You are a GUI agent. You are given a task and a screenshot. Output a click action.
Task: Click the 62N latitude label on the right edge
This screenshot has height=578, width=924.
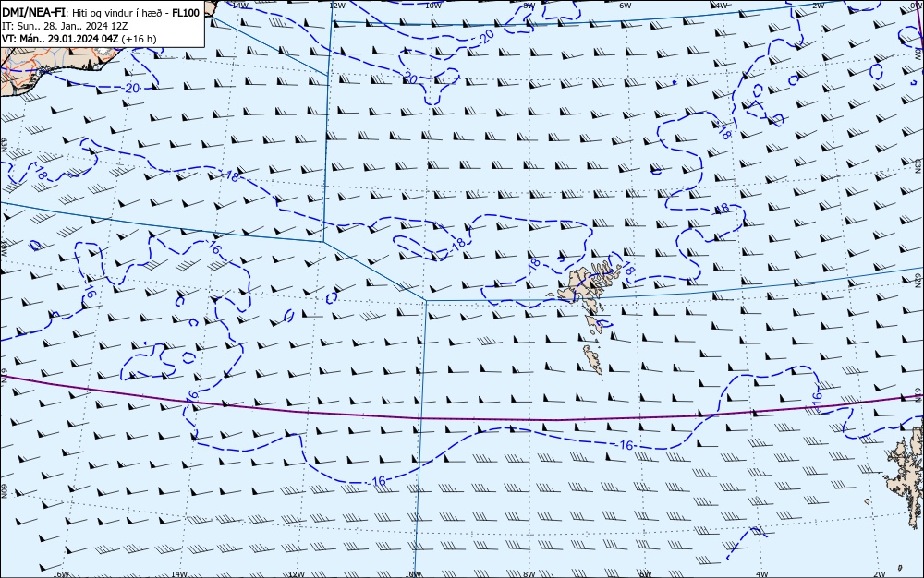tap(920, 282)
